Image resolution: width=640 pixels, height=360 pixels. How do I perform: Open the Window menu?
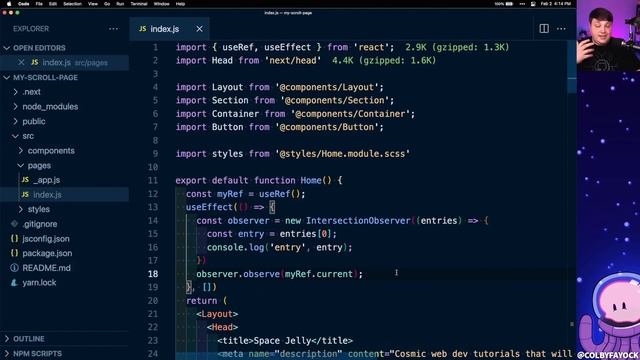click(161, 4)
